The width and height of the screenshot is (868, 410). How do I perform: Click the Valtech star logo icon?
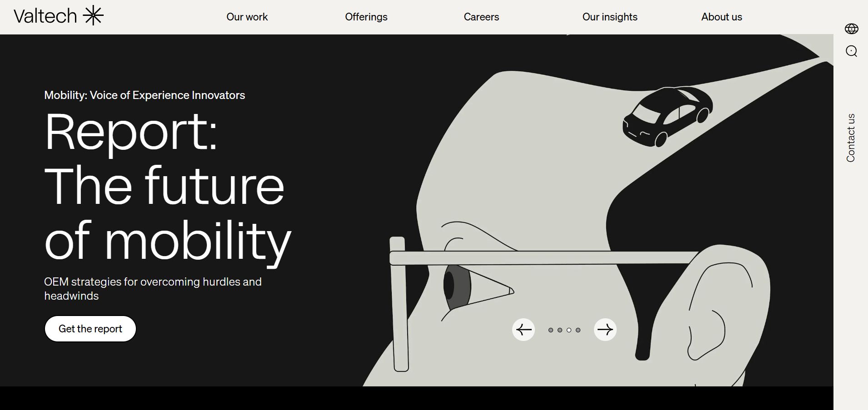coord(93,16)
